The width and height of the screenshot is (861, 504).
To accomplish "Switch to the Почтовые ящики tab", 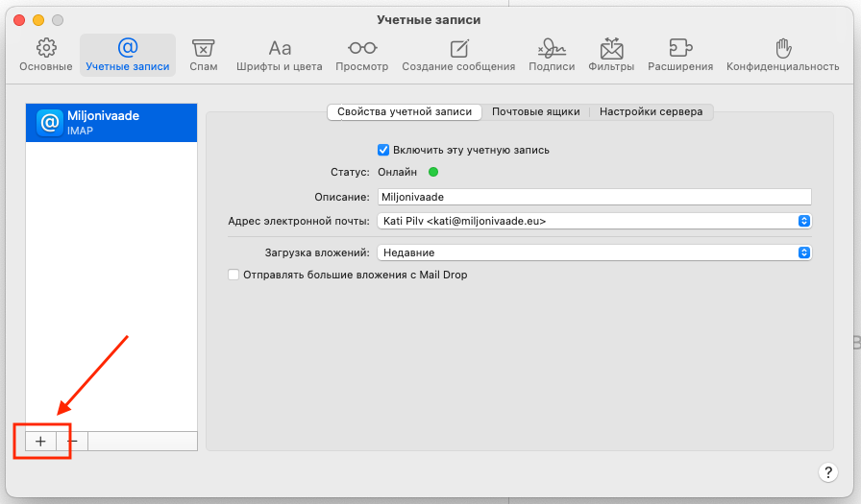I will [x=535, y=111].
